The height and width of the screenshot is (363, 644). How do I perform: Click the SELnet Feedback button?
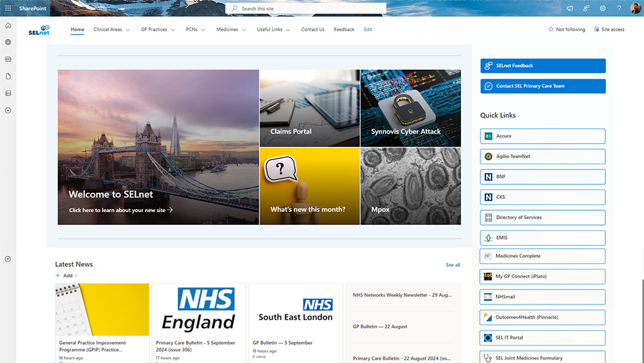click(543, 66)
